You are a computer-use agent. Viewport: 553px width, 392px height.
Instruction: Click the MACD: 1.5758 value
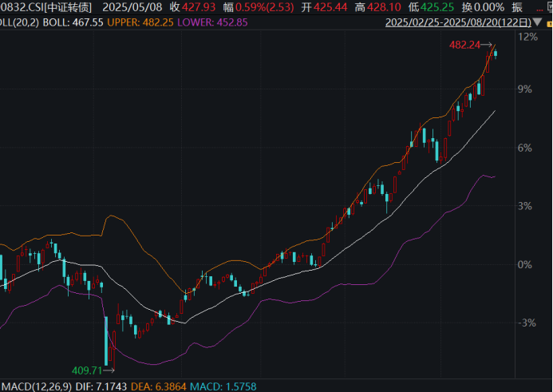click(223, 386)
